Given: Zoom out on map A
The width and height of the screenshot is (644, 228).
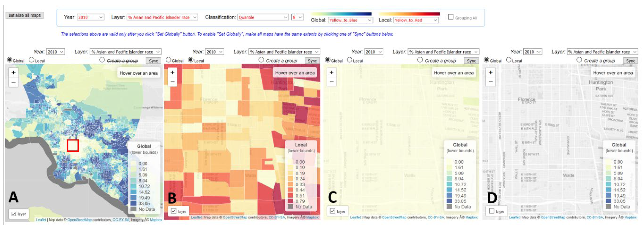Looking at the screenshot, I should tap(14, 82).
